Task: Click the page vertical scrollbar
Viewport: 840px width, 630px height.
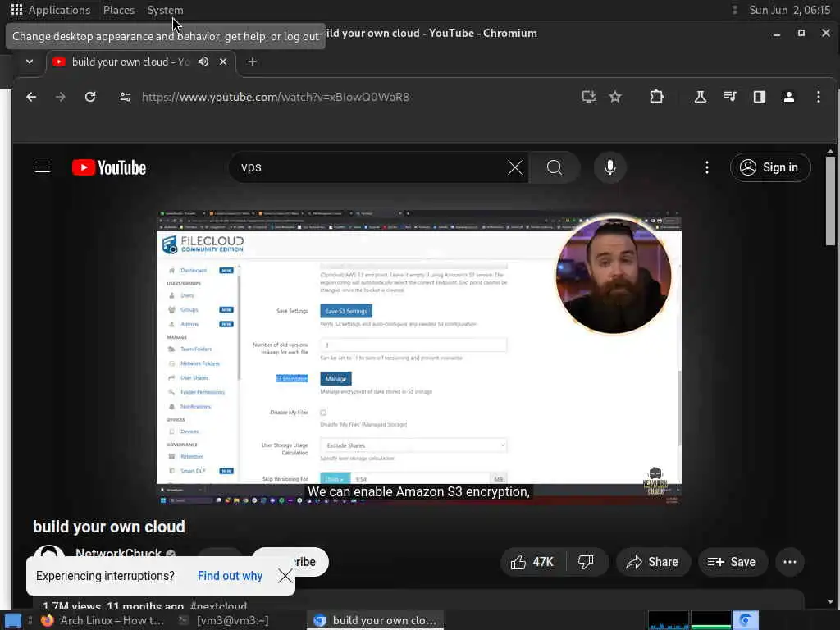Action: [830, 199]
